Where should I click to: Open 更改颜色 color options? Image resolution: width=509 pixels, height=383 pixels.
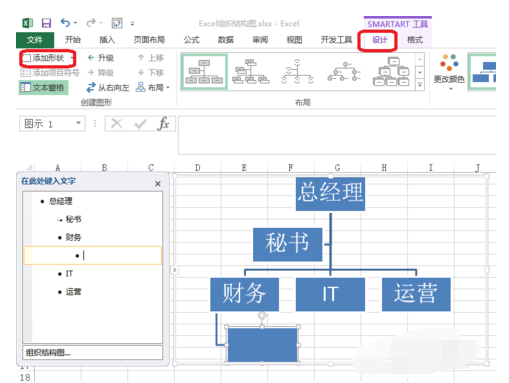pos(449,72)
